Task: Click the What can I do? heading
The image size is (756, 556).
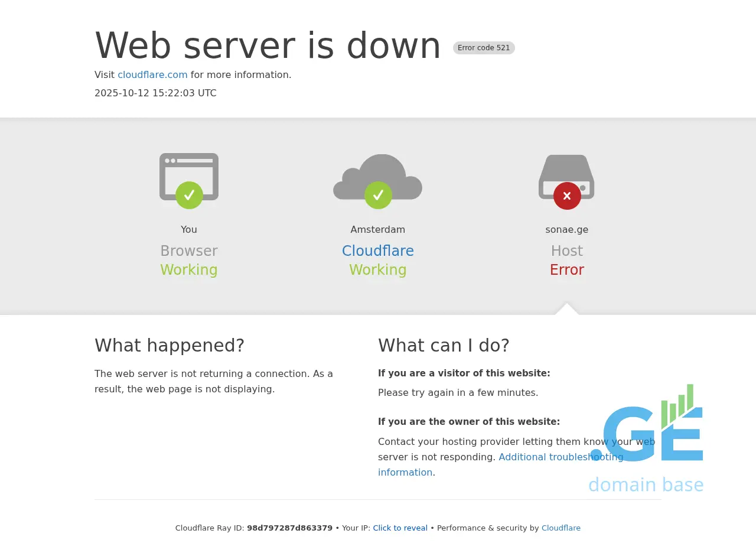Action: click(x=444, y=345)
